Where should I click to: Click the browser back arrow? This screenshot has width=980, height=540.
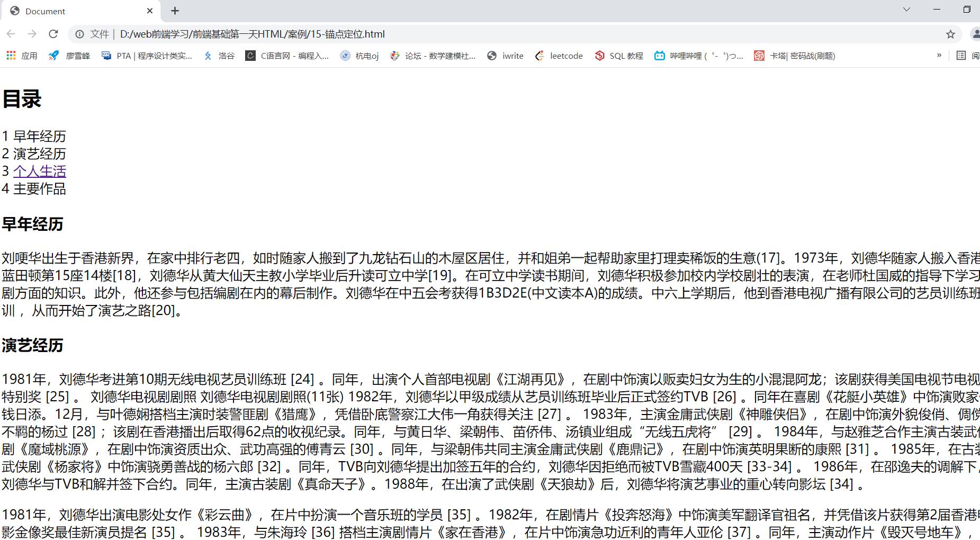pos(11,34)
